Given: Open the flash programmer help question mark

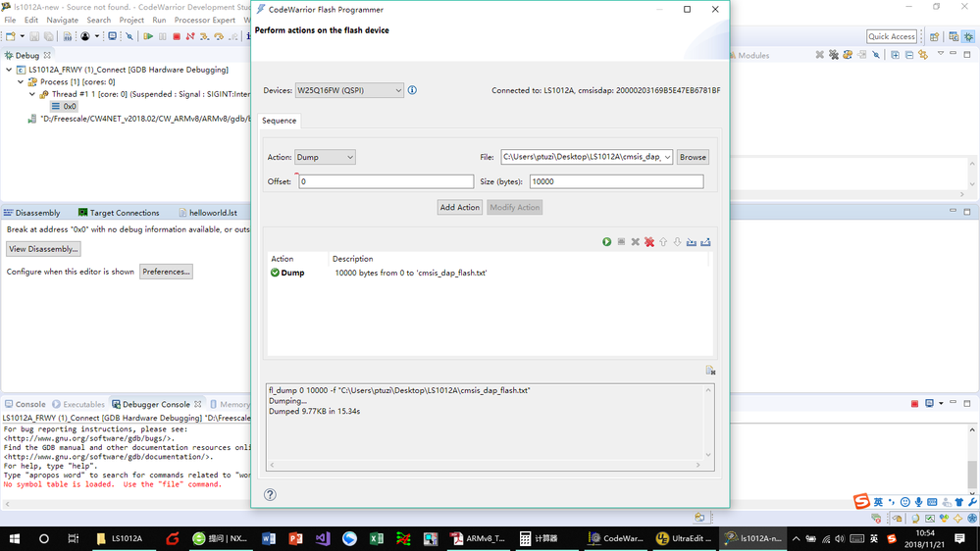Looking at the screenshot, I should (x=270, y=495).
